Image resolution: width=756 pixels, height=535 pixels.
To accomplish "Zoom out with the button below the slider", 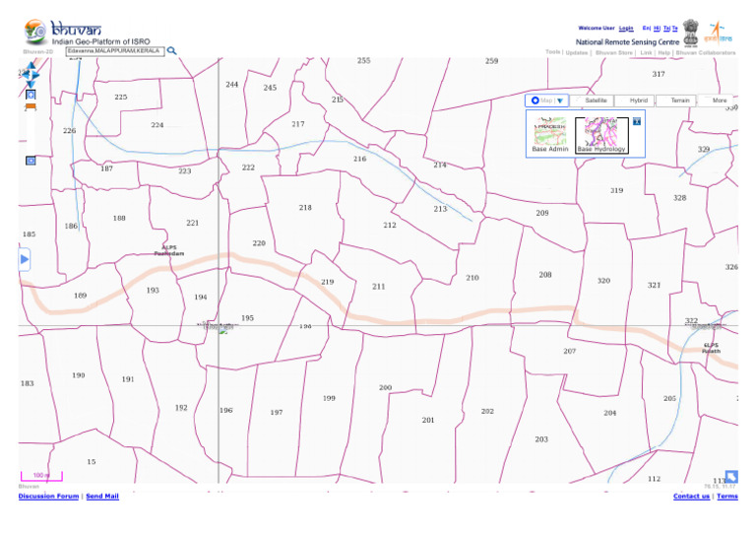I will (31, 161).
